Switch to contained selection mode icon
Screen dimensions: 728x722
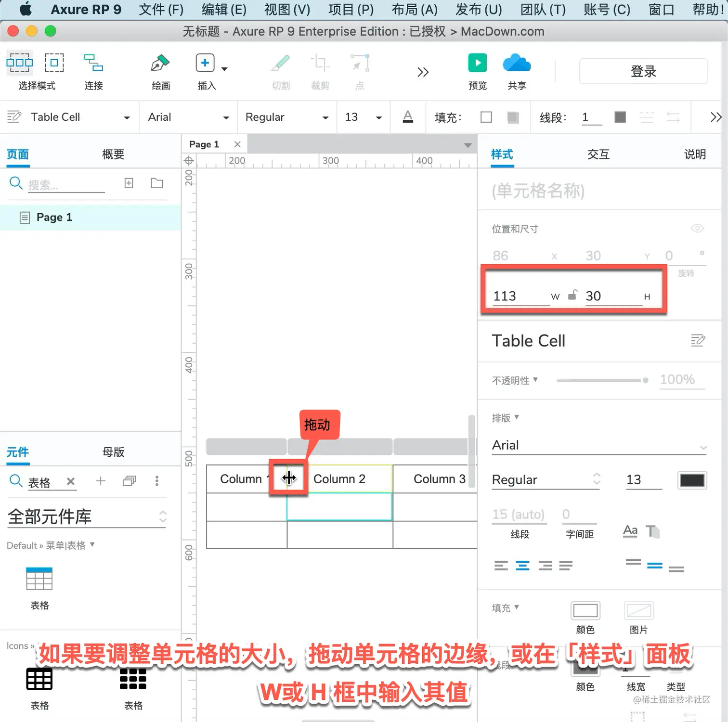click(x=54, y=63)
